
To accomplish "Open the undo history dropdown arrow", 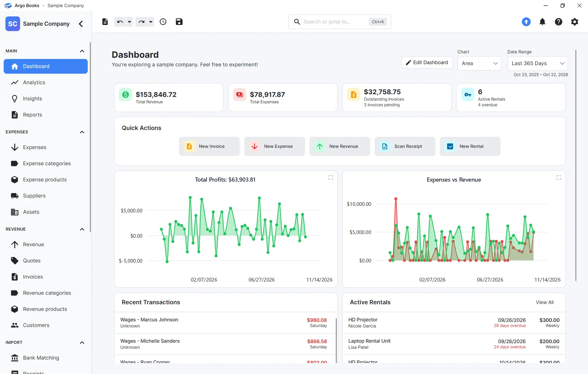I will [x=129, y=22].
